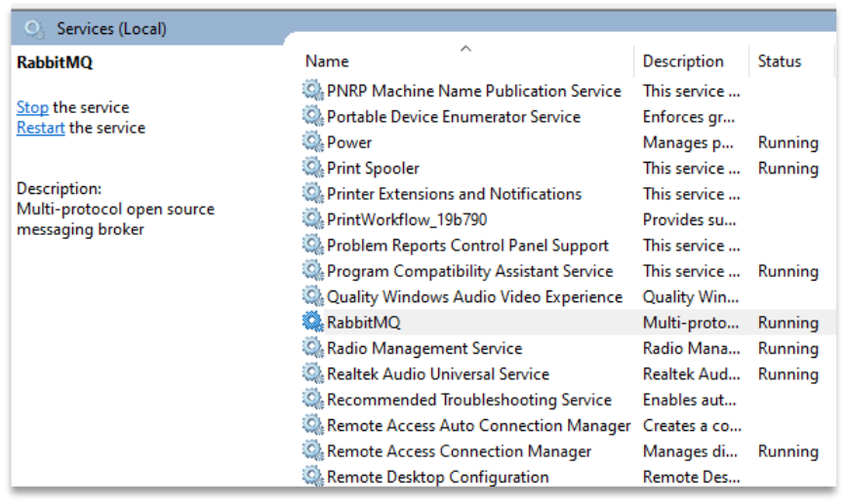Click the gear icon of Realtek Audio Universal Service
This screenshot has height=504, width=847.
point(312,373)
